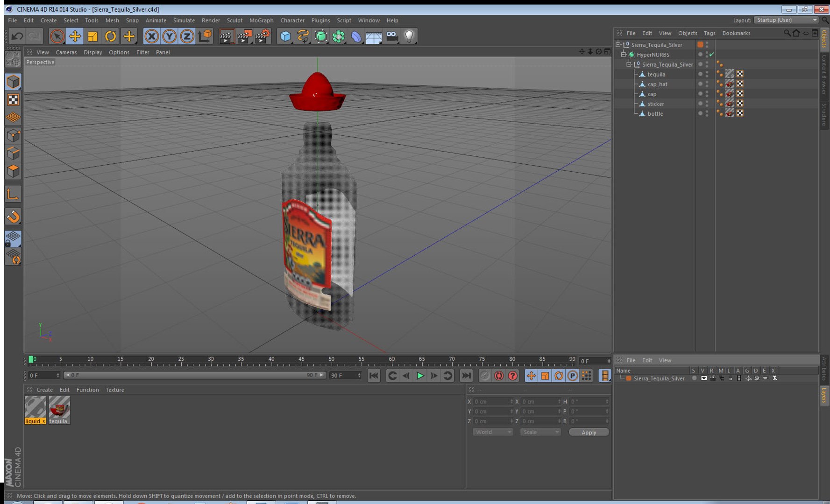The image size is (830, 504).
Task: Collapse the top Sierra_Tequila_Silver root node
Action: pos(618,45)
